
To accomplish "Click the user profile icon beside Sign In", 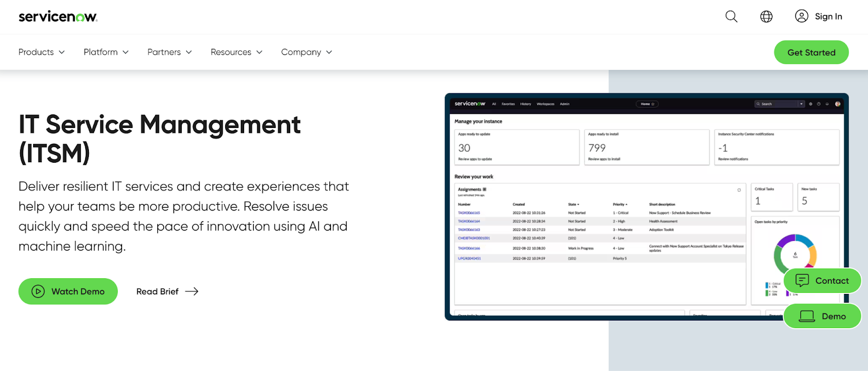I will [x=802, y=16].
